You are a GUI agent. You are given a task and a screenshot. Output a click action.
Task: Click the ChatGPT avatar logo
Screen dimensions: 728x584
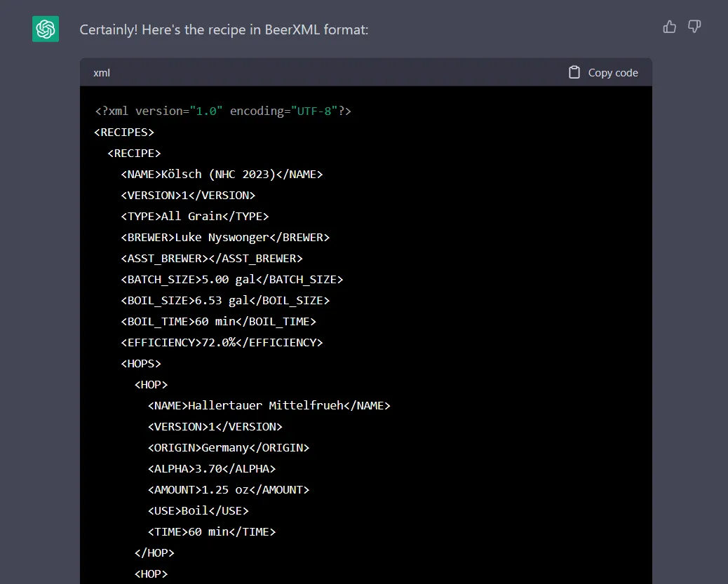click(x=46, y=29)
